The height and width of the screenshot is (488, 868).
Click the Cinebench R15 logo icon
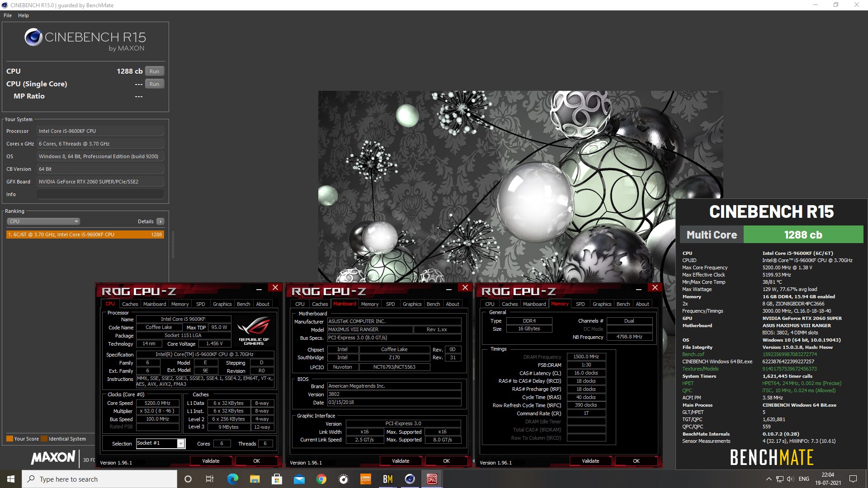[x=33, y=37]
